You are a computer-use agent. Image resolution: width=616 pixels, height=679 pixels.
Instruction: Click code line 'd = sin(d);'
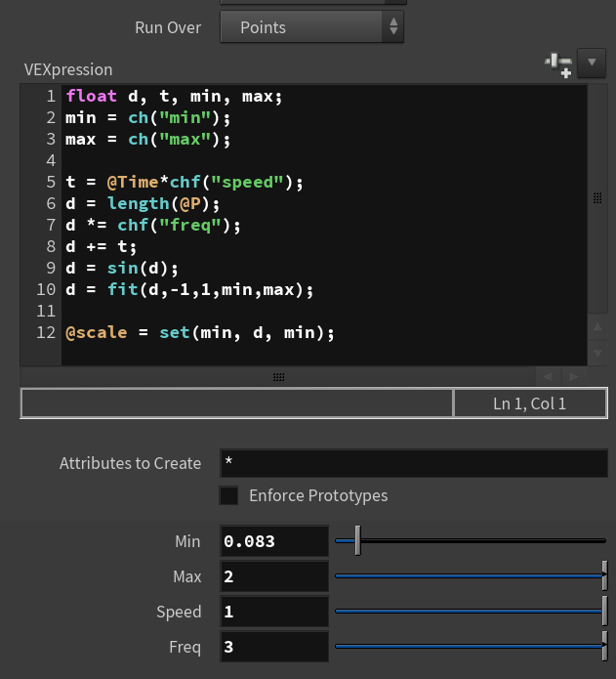(x=122, y=269)
